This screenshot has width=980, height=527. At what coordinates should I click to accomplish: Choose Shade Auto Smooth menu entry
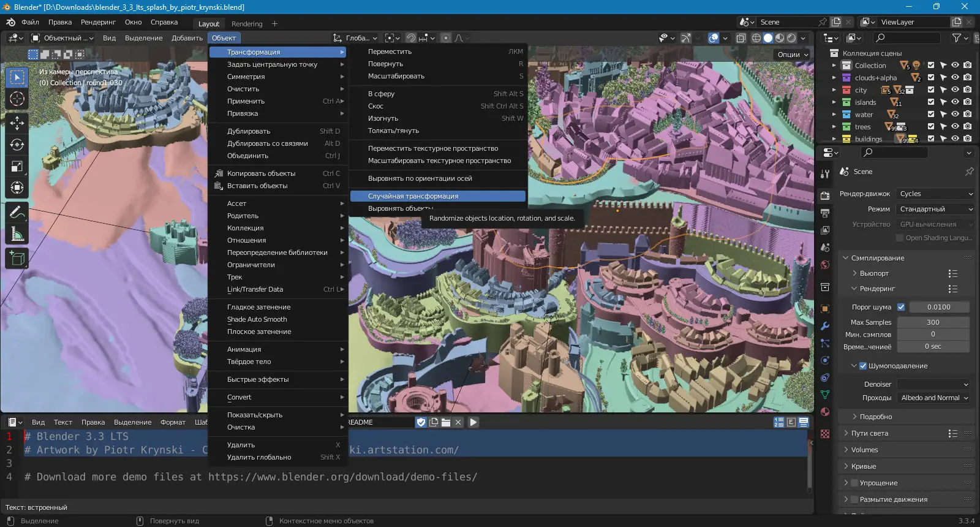coord(257,319)
